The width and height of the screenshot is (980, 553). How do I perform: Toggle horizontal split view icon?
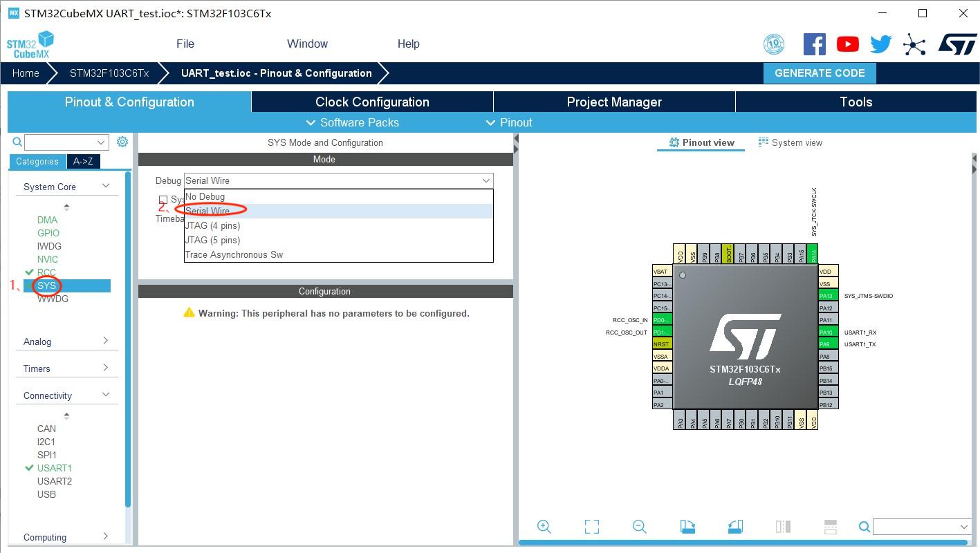pyautogui.click(x=831, y=527)
